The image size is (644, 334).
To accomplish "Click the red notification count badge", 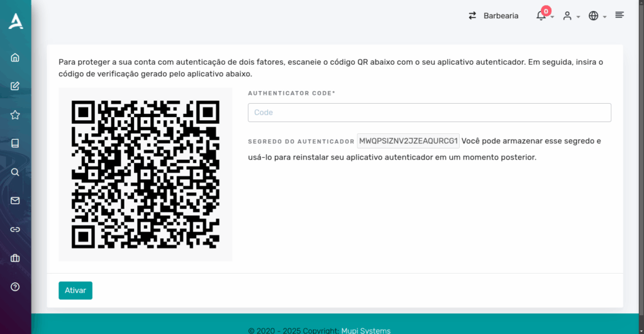I will point(546,11).
